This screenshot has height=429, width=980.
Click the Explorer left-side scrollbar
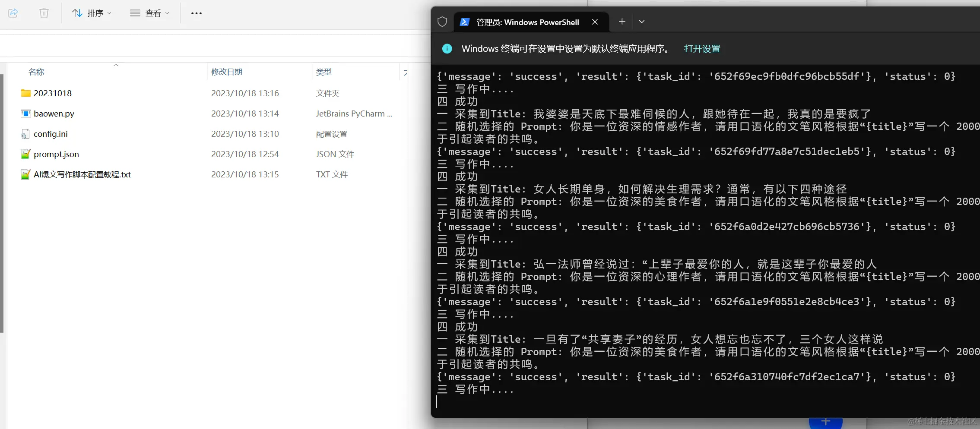pos(2,203)
